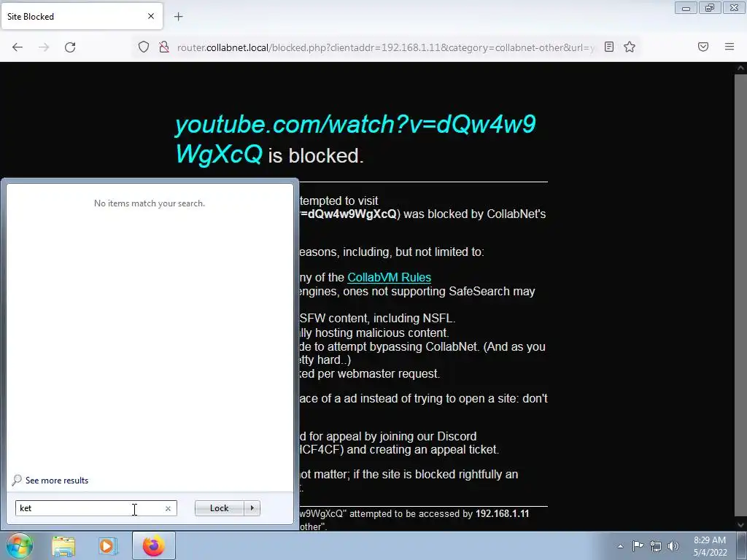Image resolution: width=747 pixels, height=560 pixels.
Task: Launch Windows Media Player from taskbar
Action: [108, 546]
